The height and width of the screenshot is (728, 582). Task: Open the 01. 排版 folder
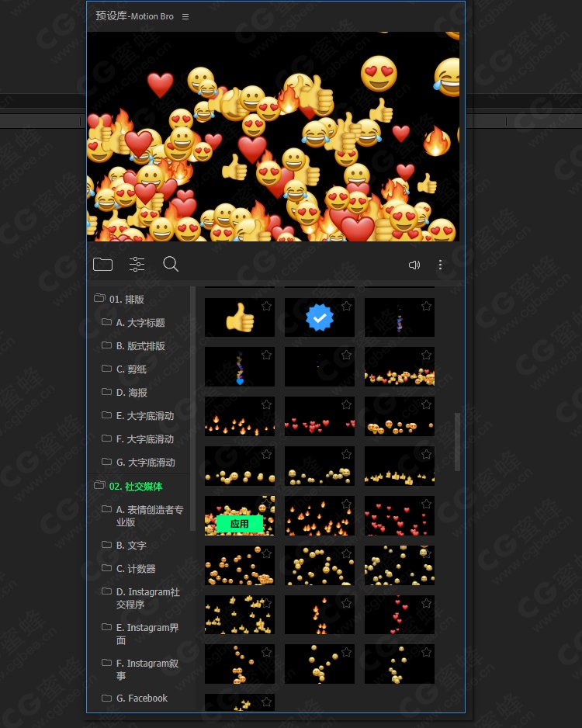(x=120, y=299)
